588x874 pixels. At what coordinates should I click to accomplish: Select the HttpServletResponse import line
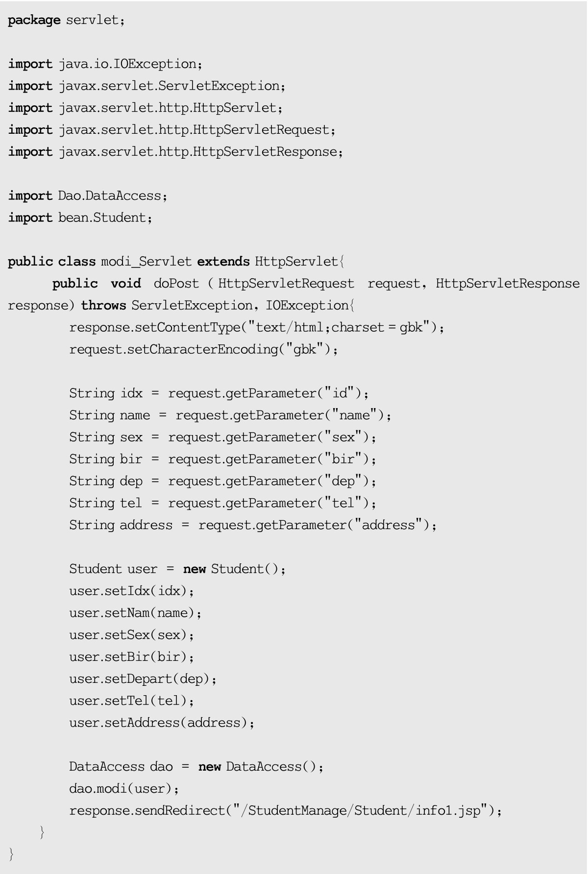[175, 152]
